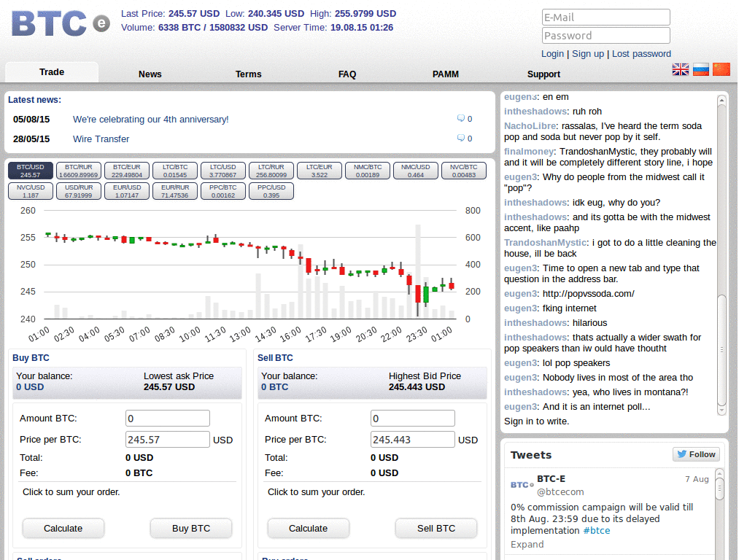This screenshot has height=560, width=747.
Task: Open the Terms tab
Action: coord(248,74)
